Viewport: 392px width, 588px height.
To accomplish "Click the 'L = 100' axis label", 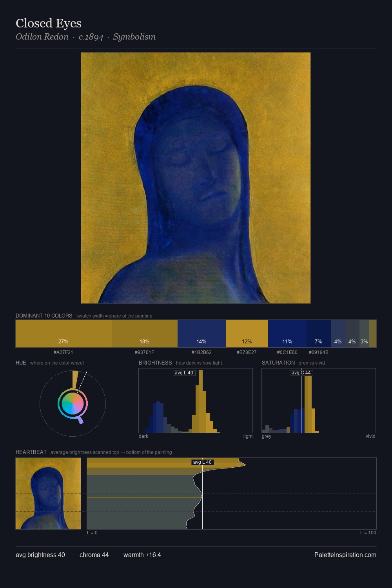I will pyautogui.click(x=368, y=533).
